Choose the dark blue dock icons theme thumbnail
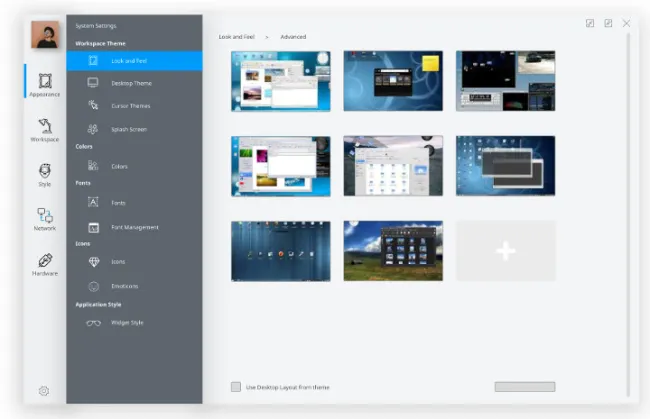This screenshot has width=650, height=419. (x=281, y=251)
